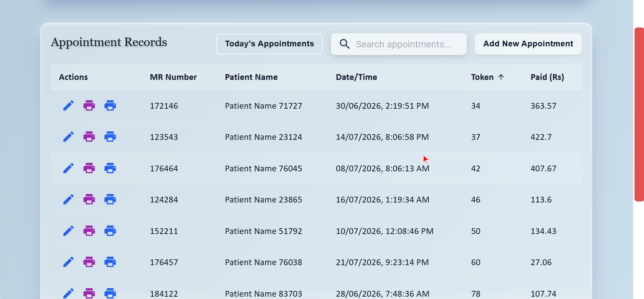Sort by Patient Name column

[x=251, y=77]
